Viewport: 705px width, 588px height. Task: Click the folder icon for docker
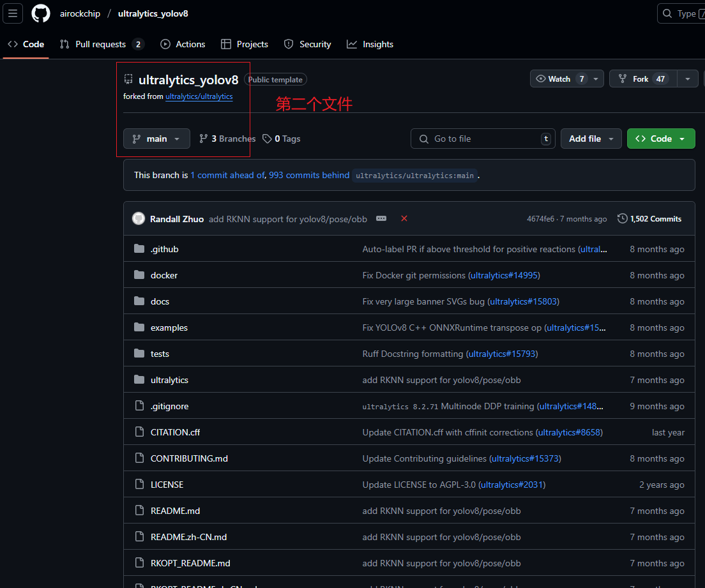pos(139,275)
